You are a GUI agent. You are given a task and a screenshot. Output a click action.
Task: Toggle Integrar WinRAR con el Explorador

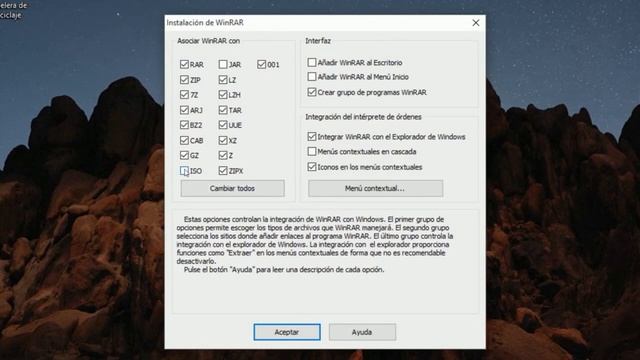tap(312, 136)
